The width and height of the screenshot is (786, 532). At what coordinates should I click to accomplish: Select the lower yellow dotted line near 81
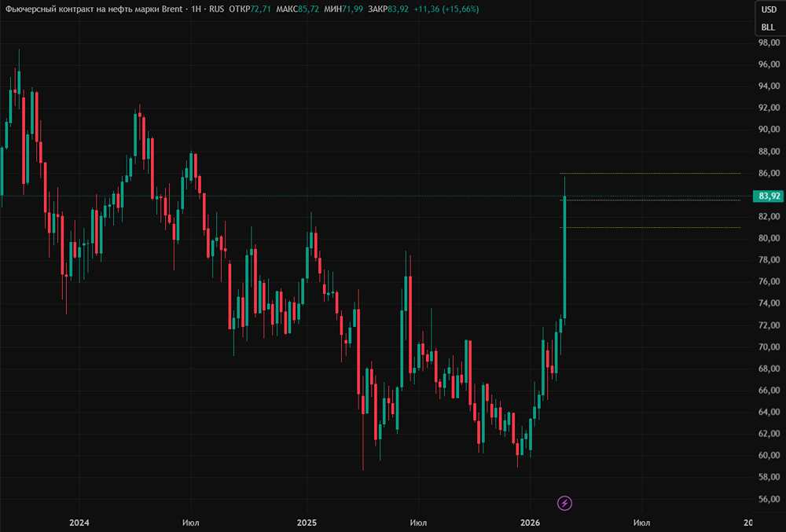650,227
